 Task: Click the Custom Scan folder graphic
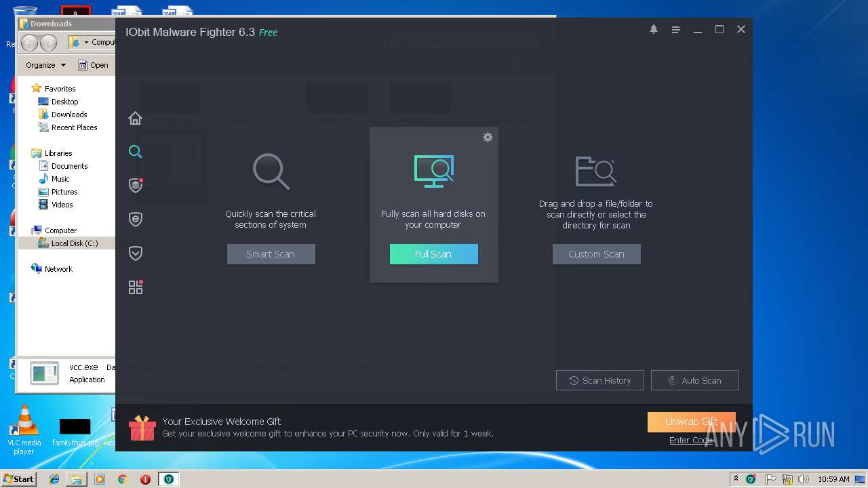595,171
